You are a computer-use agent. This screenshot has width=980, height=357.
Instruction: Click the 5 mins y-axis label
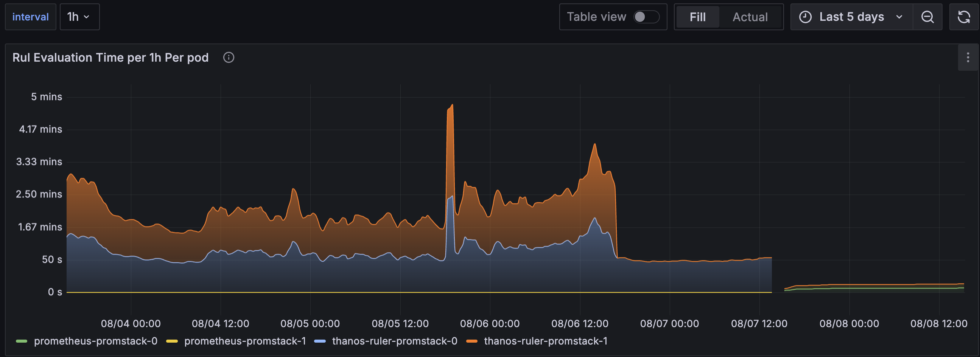47,96
